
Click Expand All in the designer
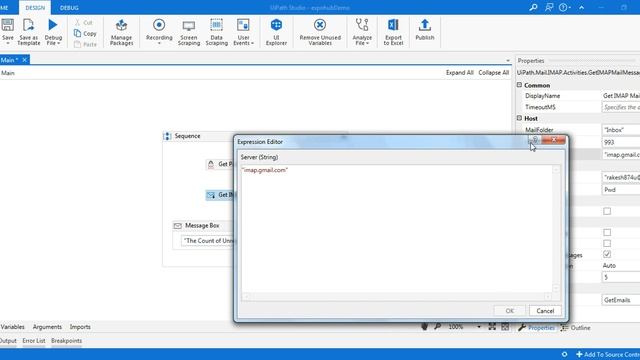pyautogui.click(x=460, y=73)
